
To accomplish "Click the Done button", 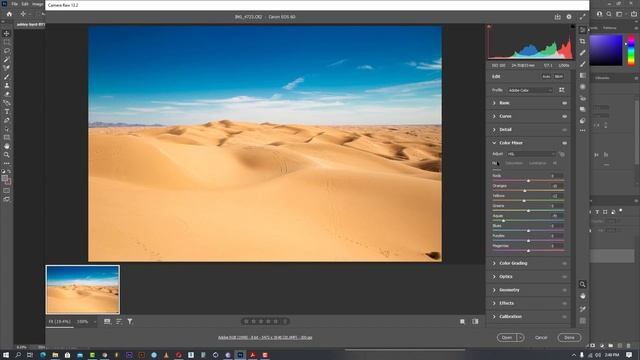I will (569, 338).
